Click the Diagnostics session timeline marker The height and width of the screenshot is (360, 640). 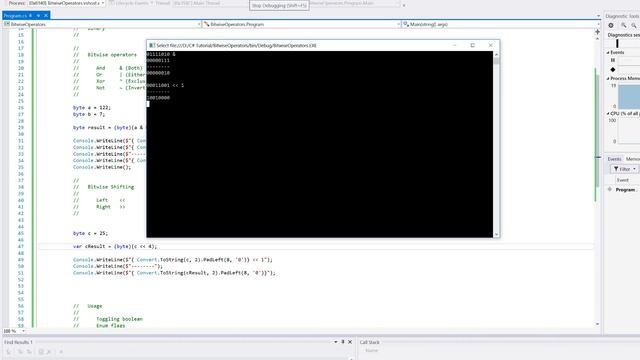click(x=617, y=43)
